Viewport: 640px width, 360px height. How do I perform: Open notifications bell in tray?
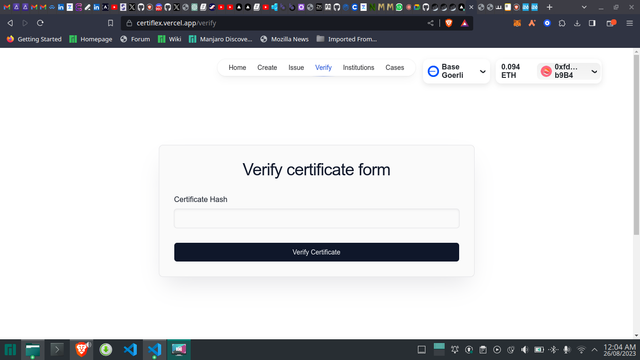coord(455,350)
